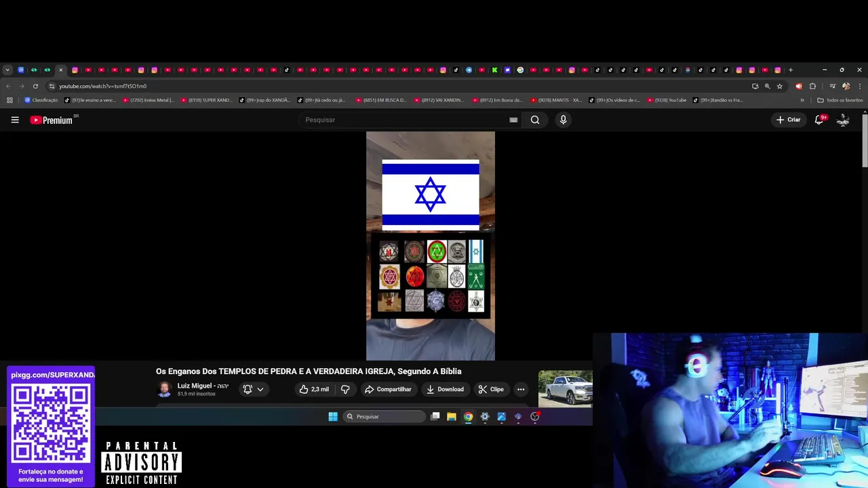Open the apps grid icon in bookmarks bar
The height and width of the screenshot is (488, 868).
click(x=9, y=100)
